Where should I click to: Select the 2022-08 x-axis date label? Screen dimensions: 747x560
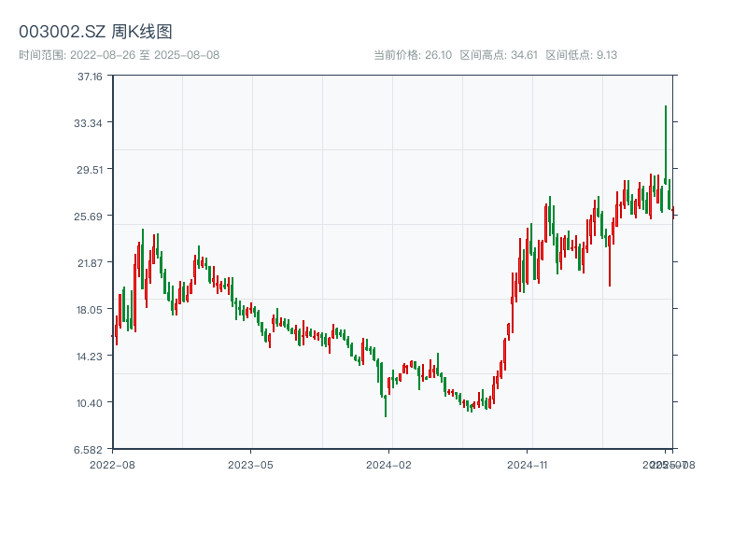point(112,464)
